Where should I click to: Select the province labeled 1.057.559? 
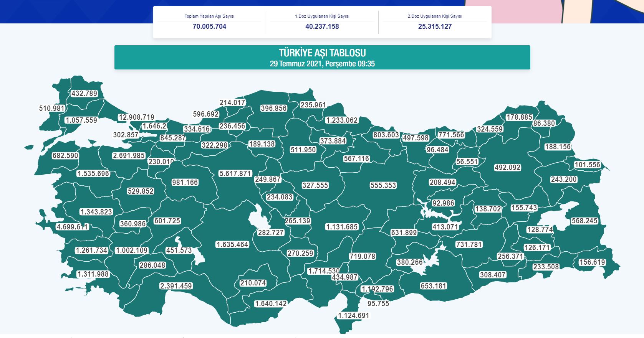coord(81,120)
